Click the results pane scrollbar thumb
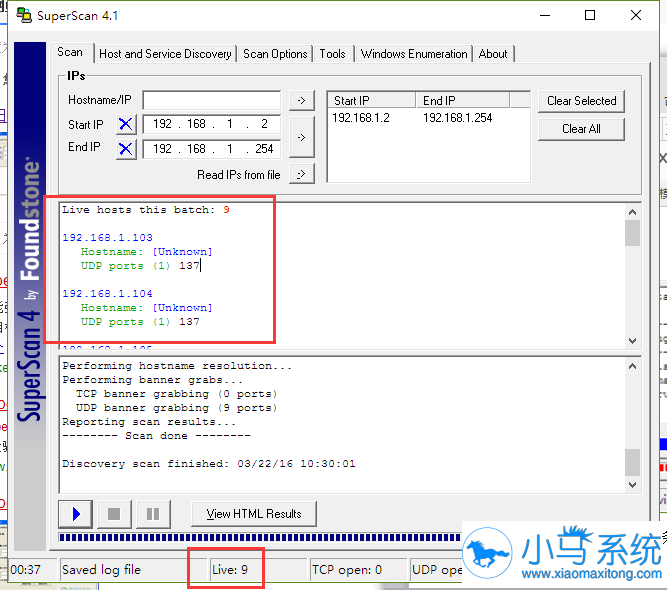The image size is (667, 590). [633, 233]
